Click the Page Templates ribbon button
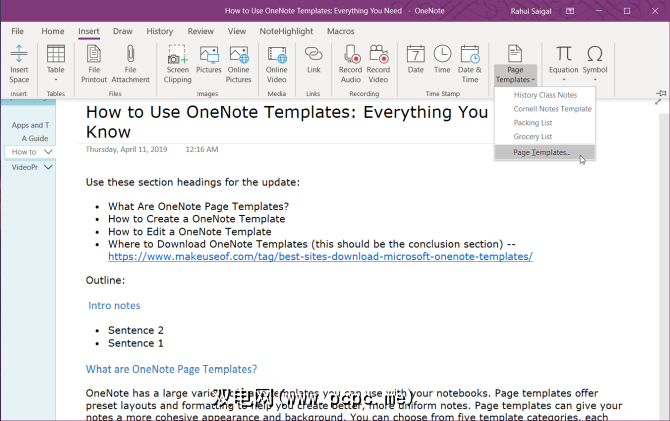The height and width of the screenshot is (421, 670). click(515, 64)
